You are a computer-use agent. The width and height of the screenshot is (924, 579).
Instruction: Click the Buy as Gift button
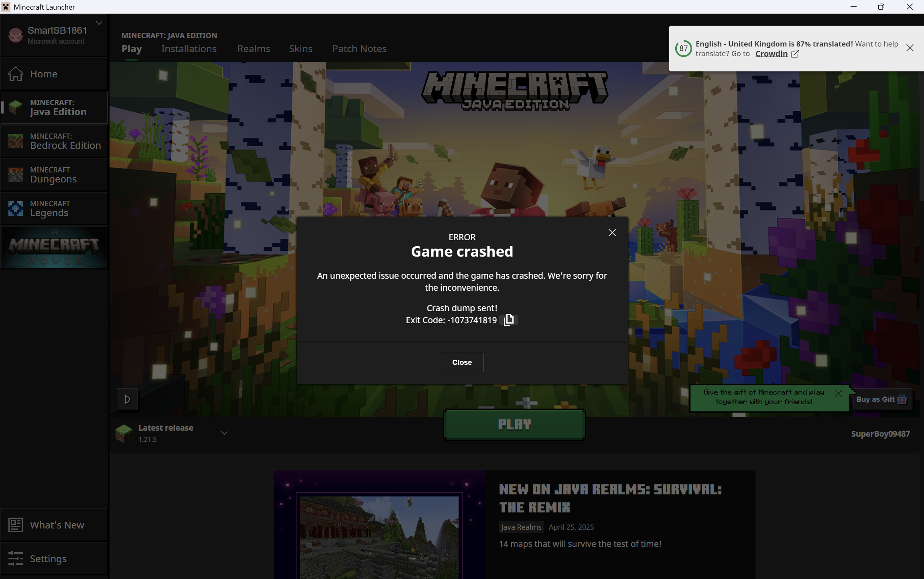point(881,399)
